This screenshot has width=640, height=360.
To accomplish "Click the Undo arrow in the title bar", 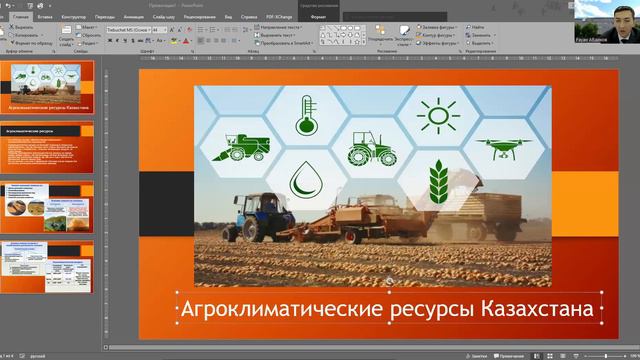I will (x=8, y=6).
